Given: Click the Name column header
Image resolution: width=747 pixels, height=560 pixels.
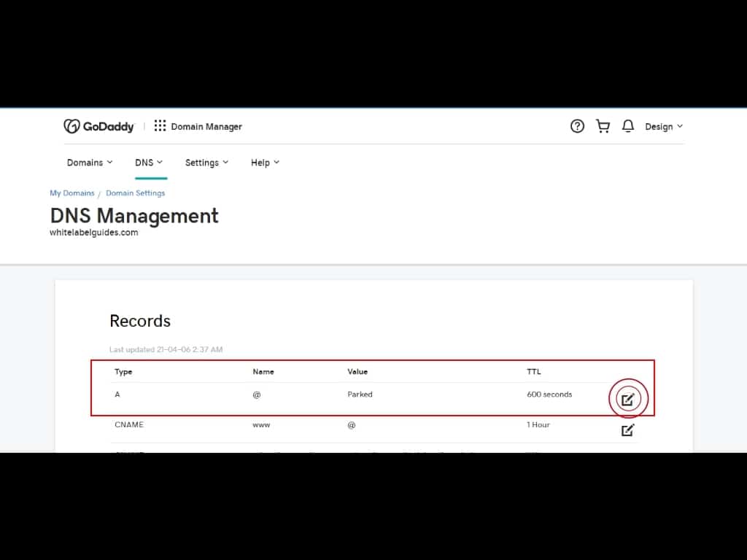Looking at the screenshot, I should 263,372.
